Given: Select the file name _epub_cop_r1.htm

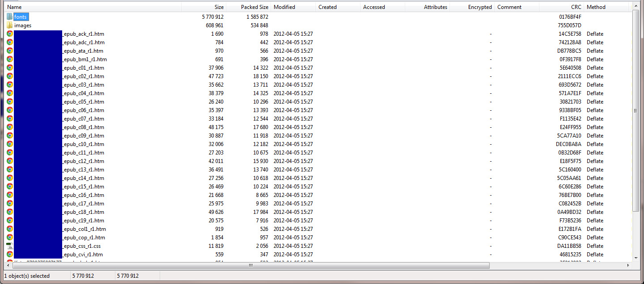Looking at the screenshot, I should [84, 237].
